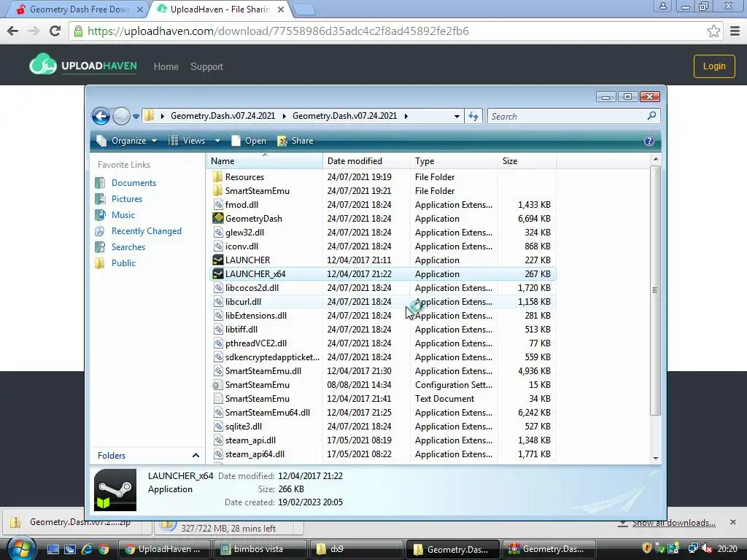
Task: Open the recent pages dropdown arrow in Explorer
Action: [136, 116]
